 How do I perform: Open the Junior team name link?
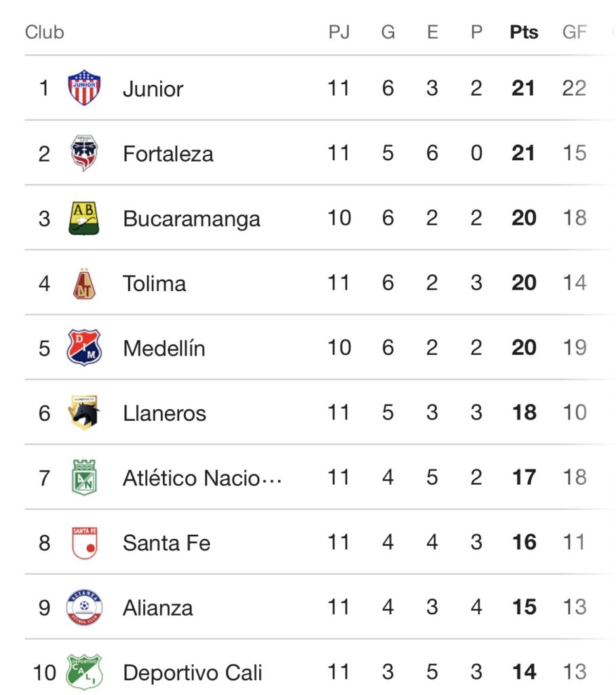tap(153, 89)
